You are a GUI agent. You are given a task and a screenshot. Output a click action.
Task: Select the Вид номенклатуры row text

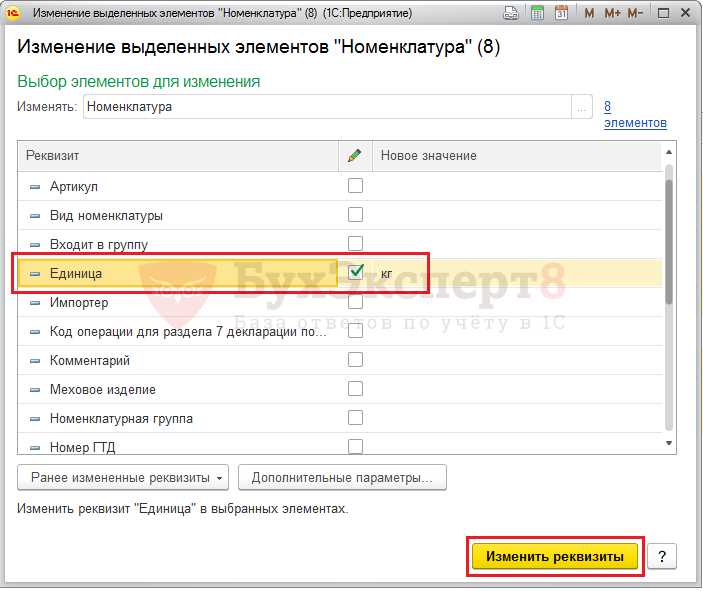pyautogui.click(x=106, y=216)
